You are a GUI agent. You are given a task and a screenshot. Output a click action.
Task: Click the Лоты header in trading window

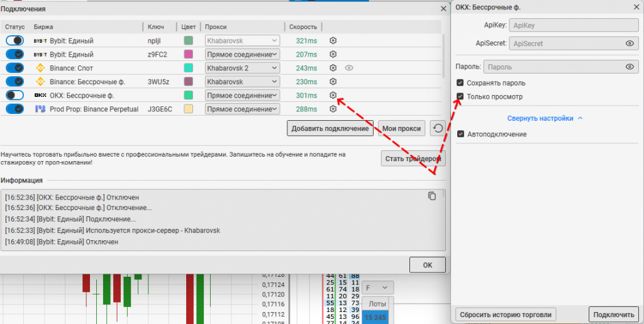point(377,304)
